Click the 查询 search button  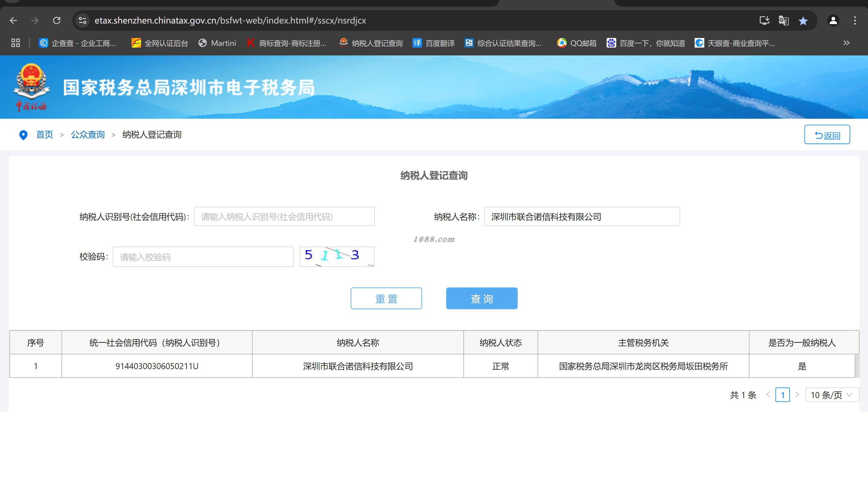click(481, 298)
